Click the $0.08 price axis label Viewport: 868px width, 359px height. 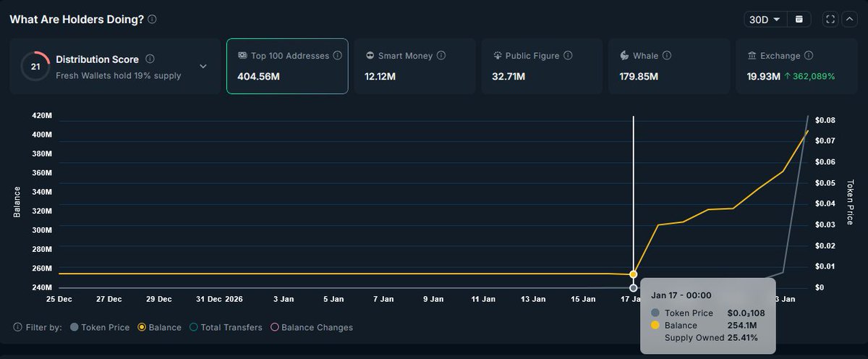click(x=825, y=120)
